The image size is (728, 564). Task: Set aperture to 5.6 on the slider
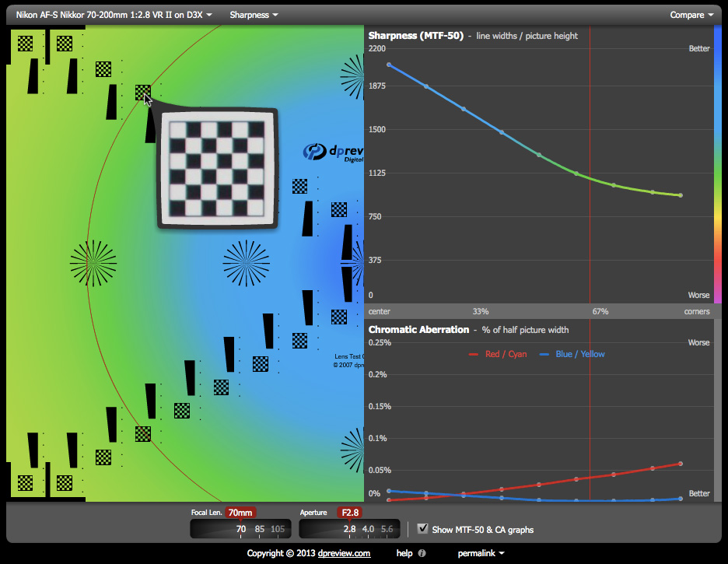click(388, 529)
